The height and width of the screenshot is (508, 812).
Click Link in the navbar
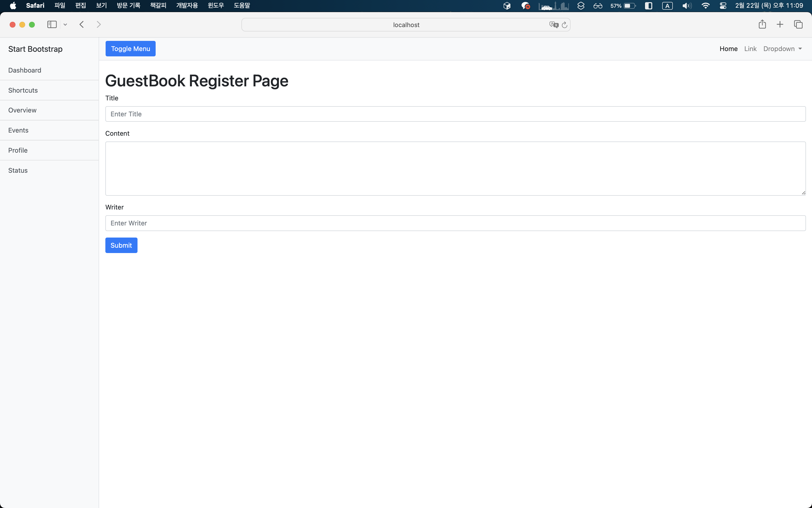coord(750,49)
